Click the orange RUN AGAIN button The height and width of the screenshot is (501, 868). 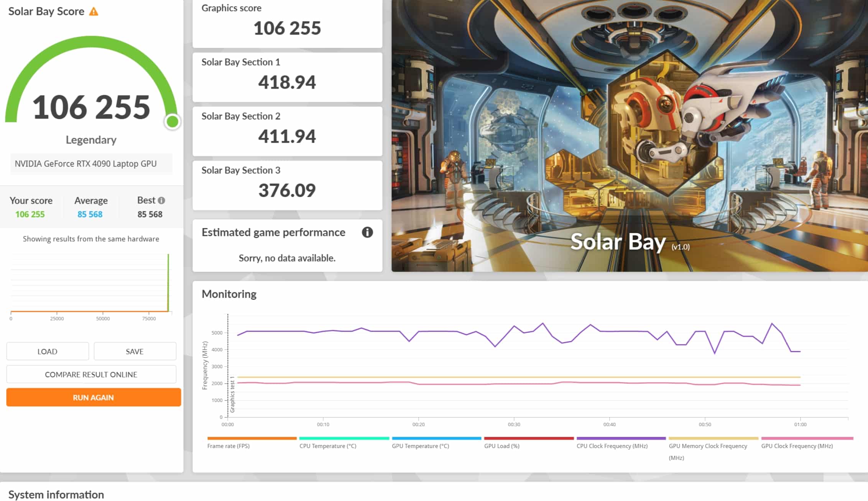coord(93,397)
